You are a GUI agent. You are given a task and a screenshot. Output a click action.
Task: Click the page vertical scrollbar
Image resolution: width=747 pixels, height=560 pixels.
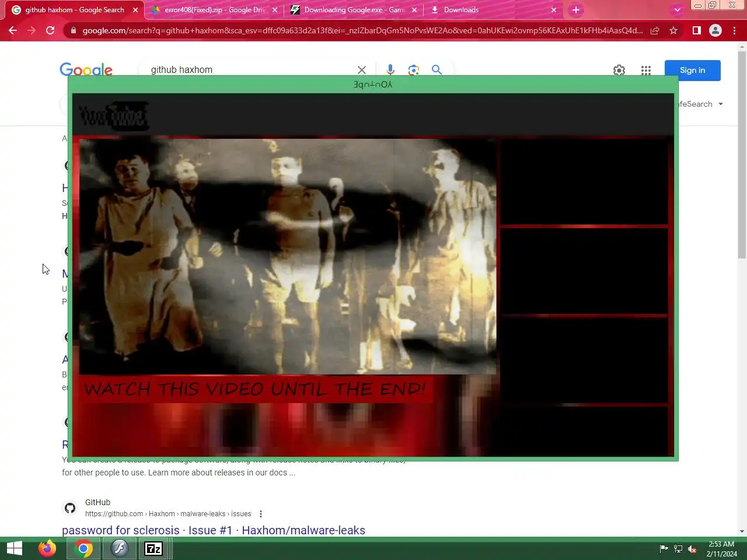[x=742, y=155]
